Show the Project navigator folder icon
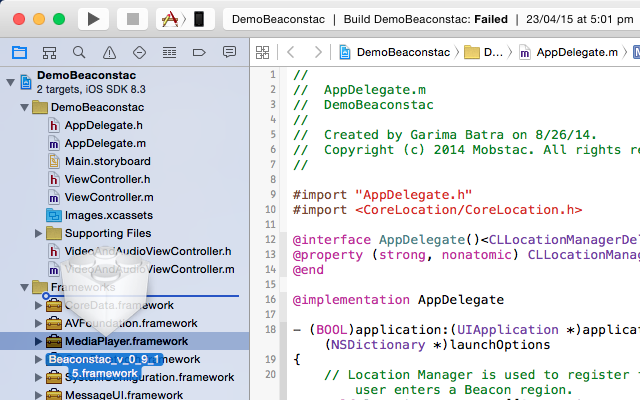 [19, 52]
